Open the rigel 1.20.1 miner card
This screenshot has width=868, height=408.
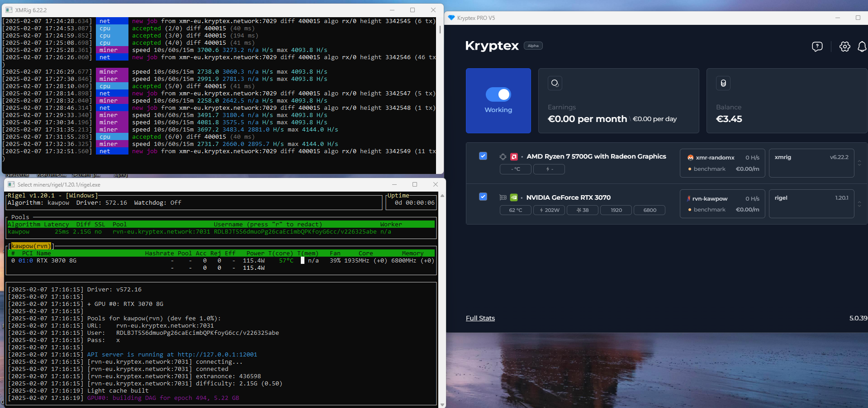[x=811, y=204]
